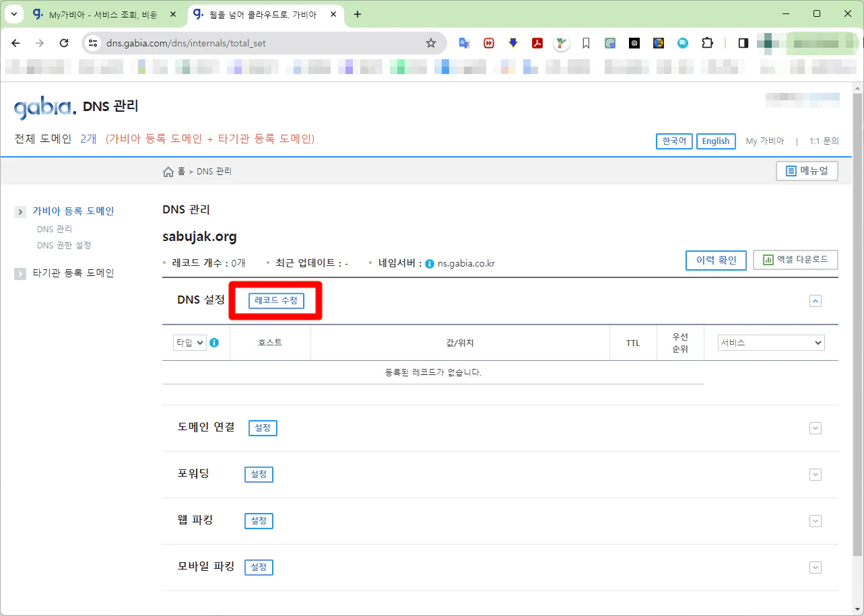The height and width of the screenshot is (616, 864).
Task: Open DNS 권한 설정 in sidebar
Action: tap(64, 246)
